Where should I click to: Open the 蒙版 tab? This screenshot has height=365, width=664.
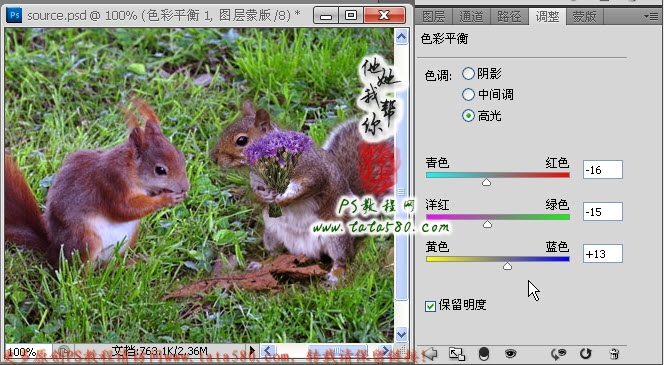click(584, 17)
